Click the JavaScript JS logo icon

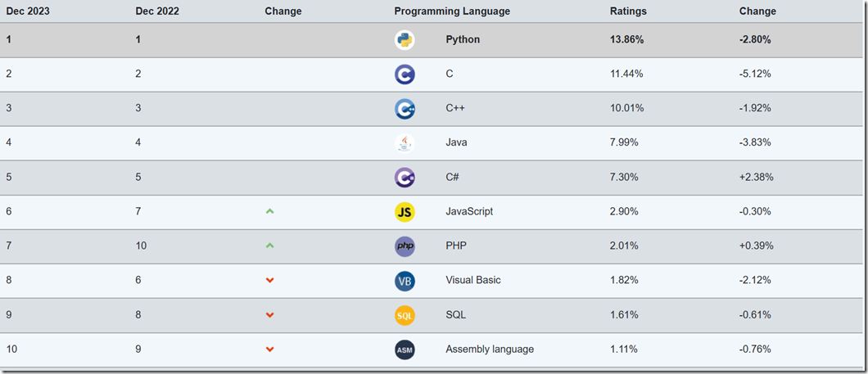[x=405, y=211]
